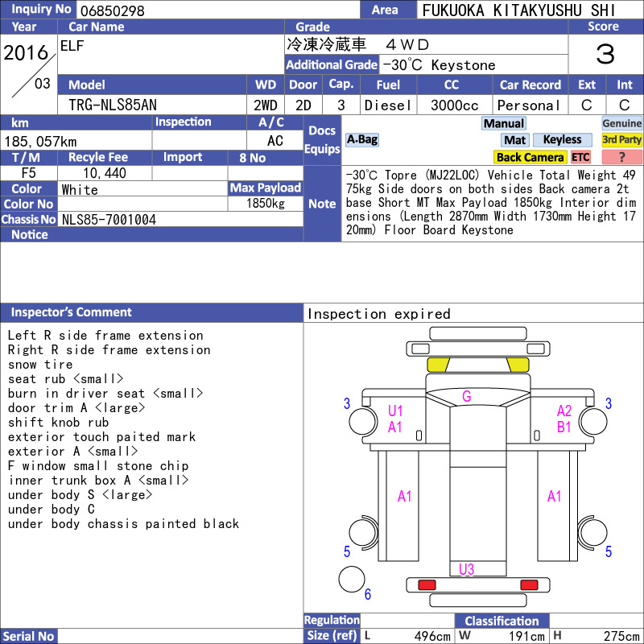Click the yellow Back Camera badge
The height and width of the screenshot is (644, 644).
point(530,157)
